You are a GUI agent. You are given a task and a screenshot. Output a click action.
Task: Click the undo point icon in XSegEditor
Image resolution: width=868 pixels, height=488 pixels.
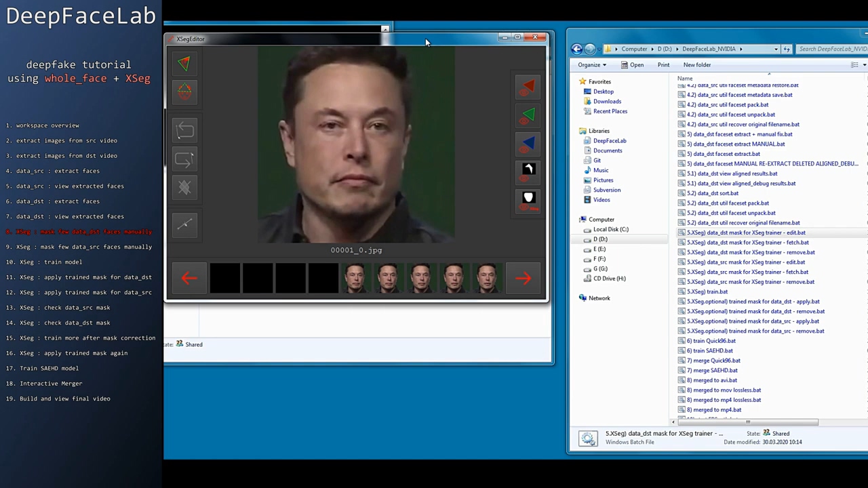(184, 129)
